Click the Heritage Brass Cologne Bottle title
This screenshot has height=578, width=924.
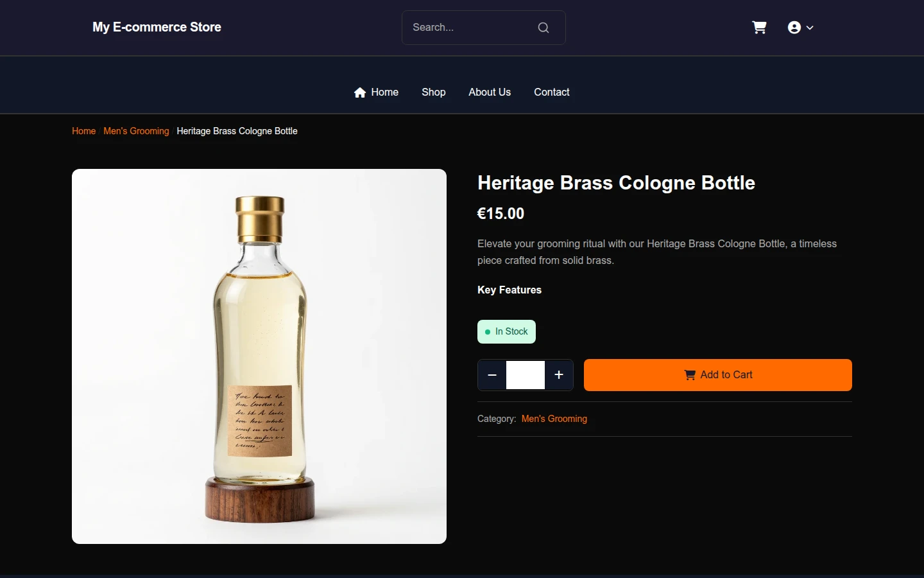tap(616, 183)
